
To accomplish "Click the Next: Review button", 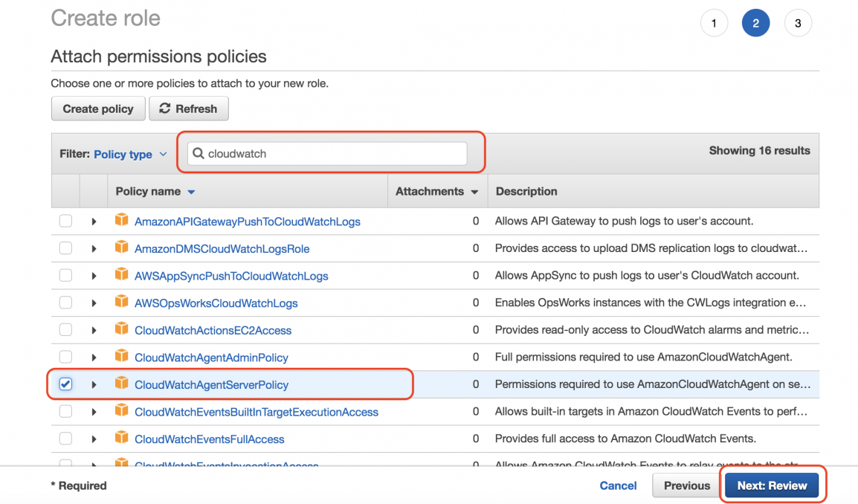I will click(772, 485).
